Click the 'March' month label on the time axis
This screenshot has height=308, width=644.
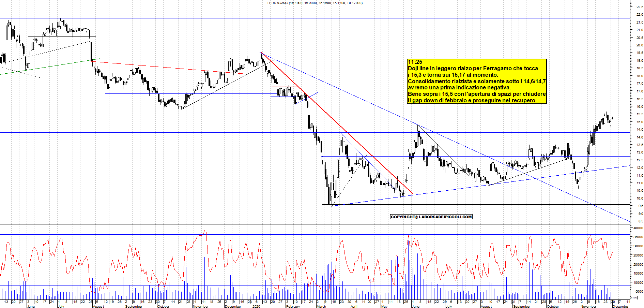pos(321,306)
